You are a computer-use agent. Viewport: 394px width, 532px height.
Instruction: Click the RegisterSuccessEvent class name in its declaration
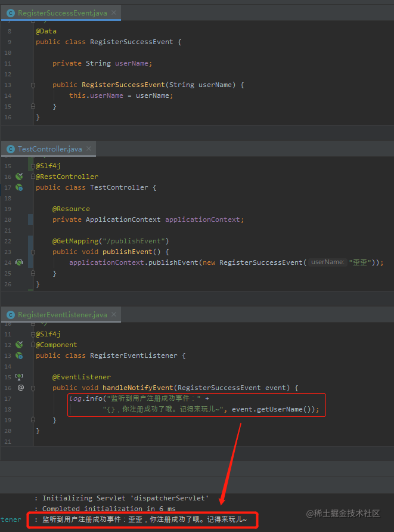point(132,42)
